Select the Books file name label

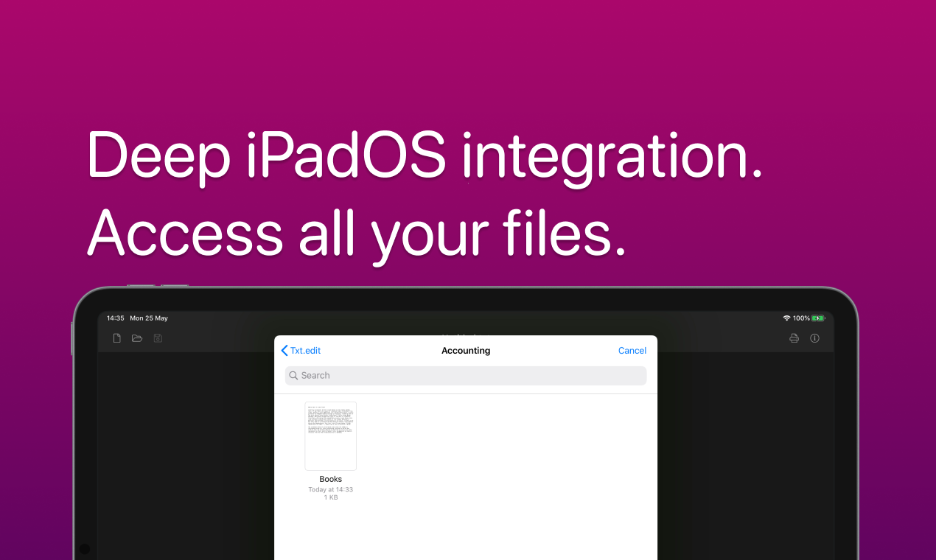tap(331, 479)
